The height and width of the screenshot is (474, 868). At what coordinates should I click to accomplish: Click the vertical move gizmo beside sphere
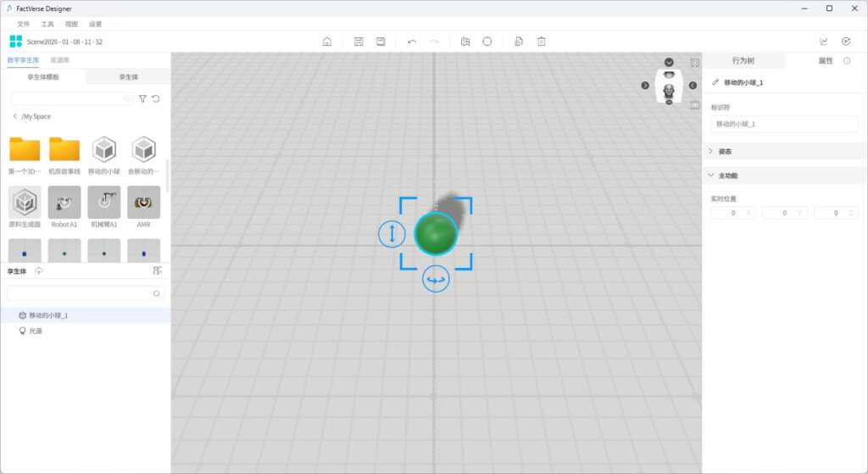392,234
